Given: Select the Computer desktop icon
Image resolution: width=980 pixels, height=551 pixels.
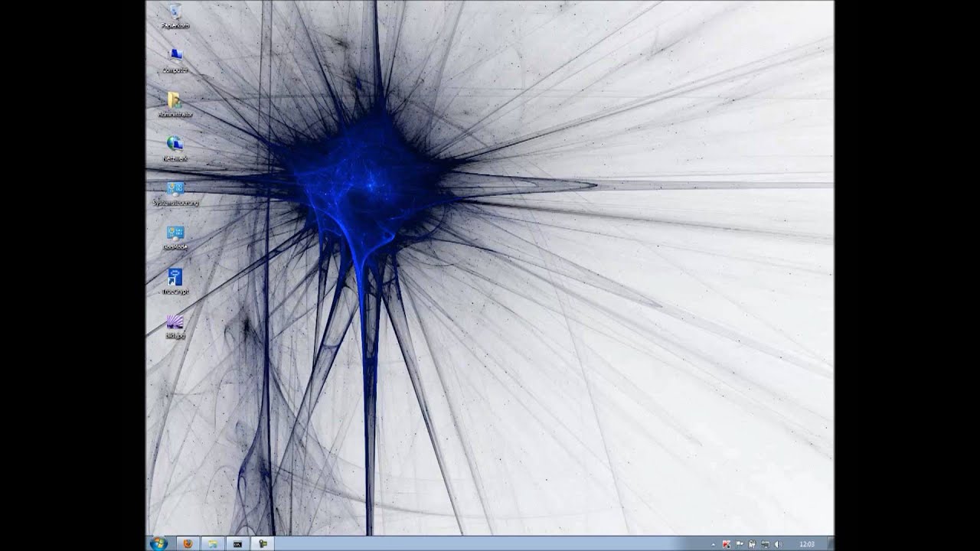Looking at the screenshot, I should click(175, 60).
